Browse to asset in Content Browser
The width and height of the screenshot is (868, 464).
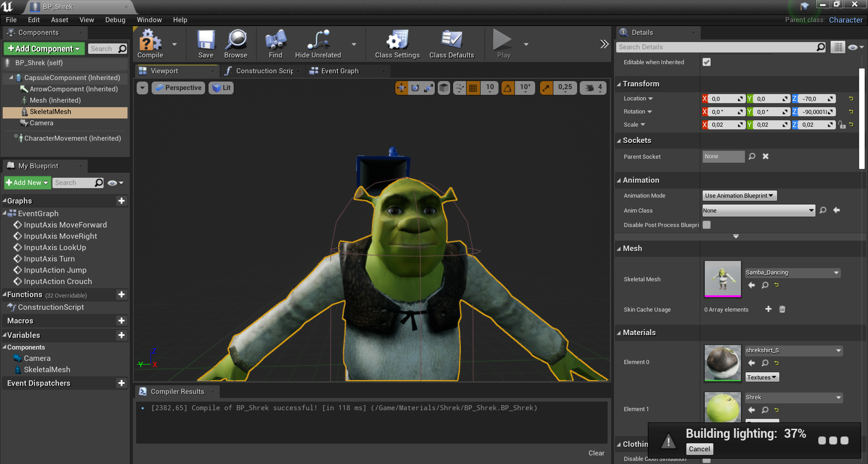tap(236, 44)
